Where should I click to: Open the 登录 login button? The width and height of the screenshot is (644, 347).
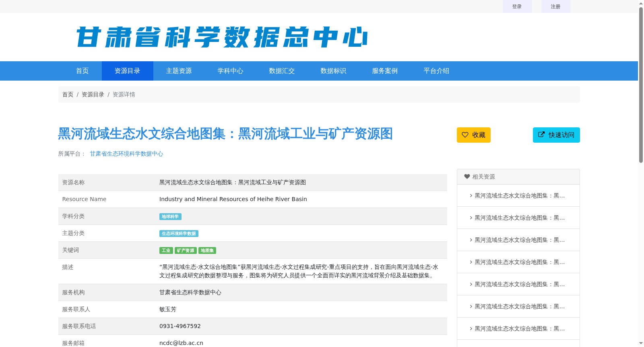(517, 6)
